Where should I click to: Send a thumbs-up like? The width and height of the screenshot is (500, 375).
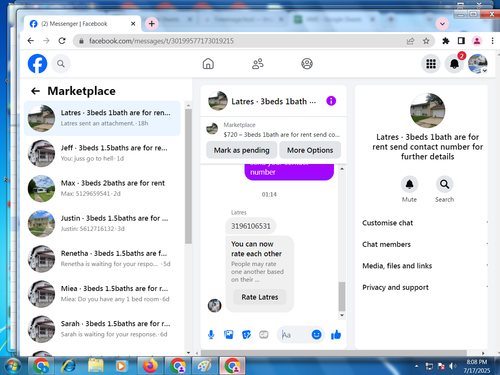[336, 335]
